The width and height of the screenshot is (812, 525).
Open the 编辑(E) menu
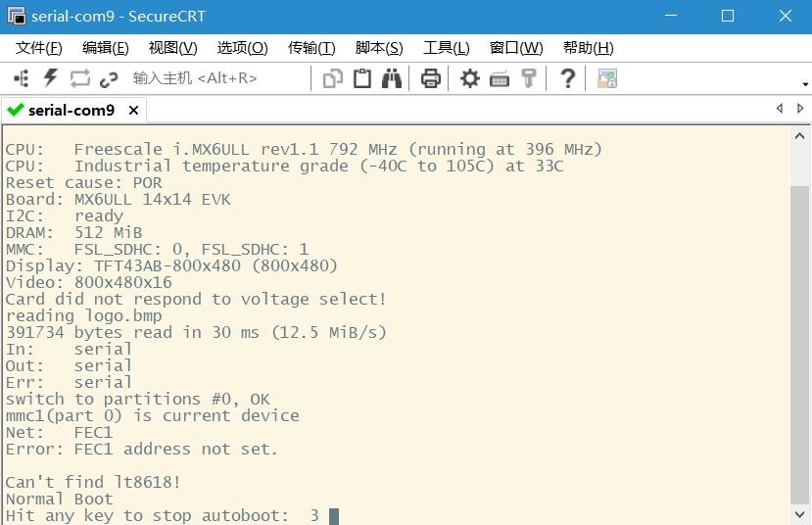pos(105,48)
